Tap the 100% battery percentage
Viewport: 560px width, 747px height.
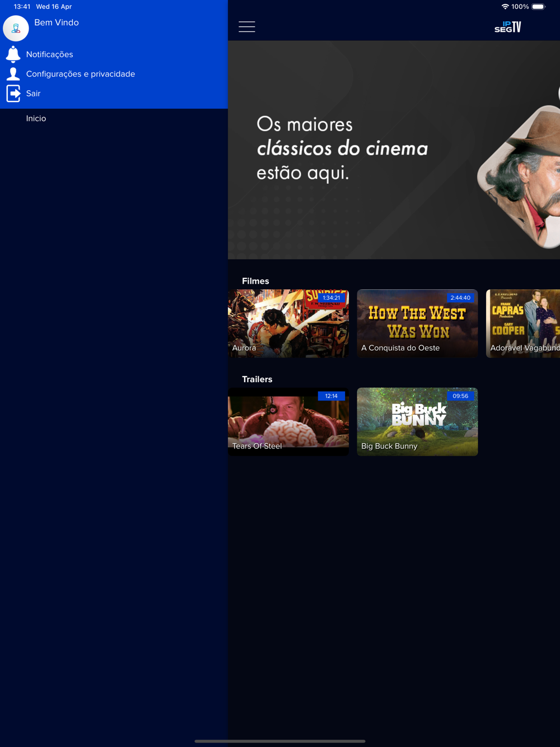pyautogui.click(x=520, y=7)
